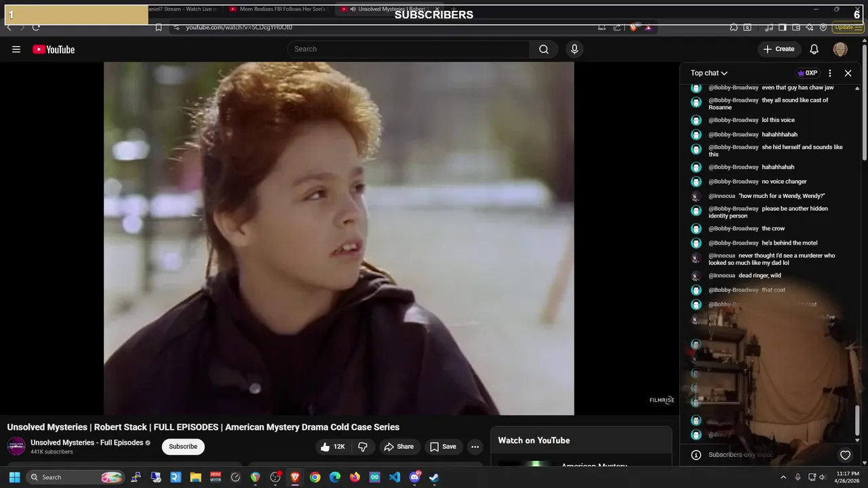The width and height of the screenshot is (868, 488).
Task: Reload the page
Action: coord(36,28)
